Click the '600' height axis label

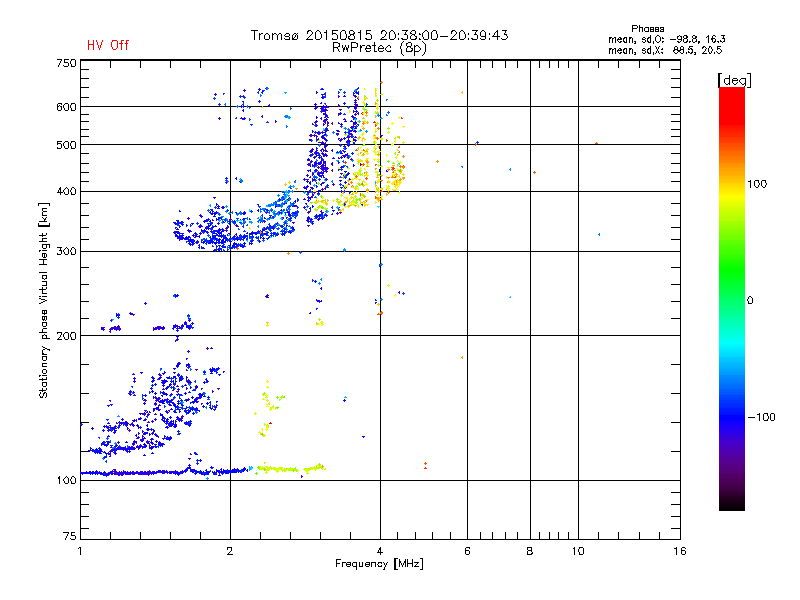click(66, 107)
